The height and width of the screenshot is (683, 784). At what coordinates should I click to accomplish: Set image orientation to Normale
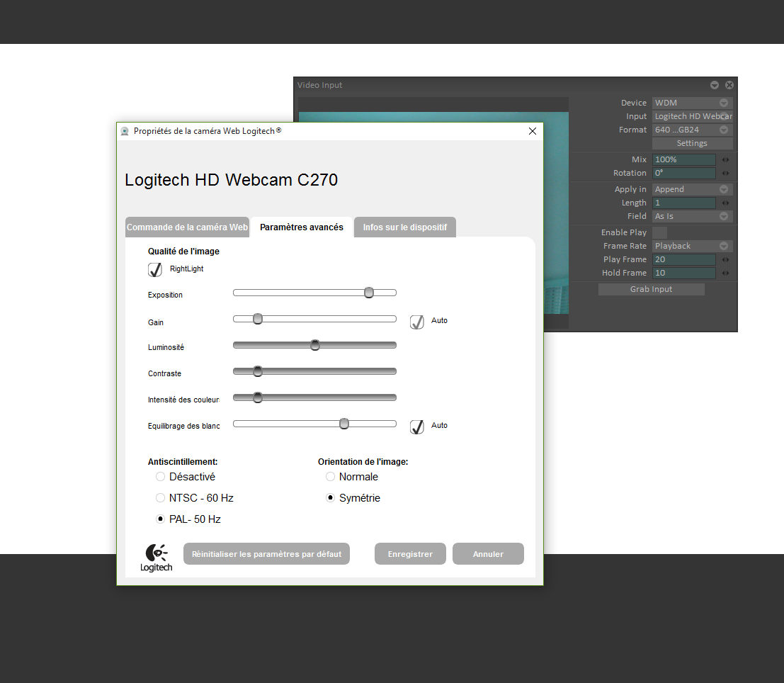(x=330, y=476)
